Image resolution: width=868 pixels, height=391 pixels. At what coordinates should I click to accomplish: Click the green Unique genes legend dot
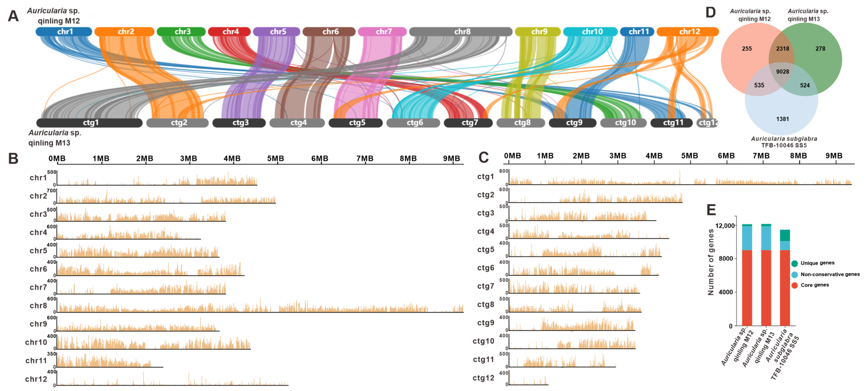tap(795, 263)
